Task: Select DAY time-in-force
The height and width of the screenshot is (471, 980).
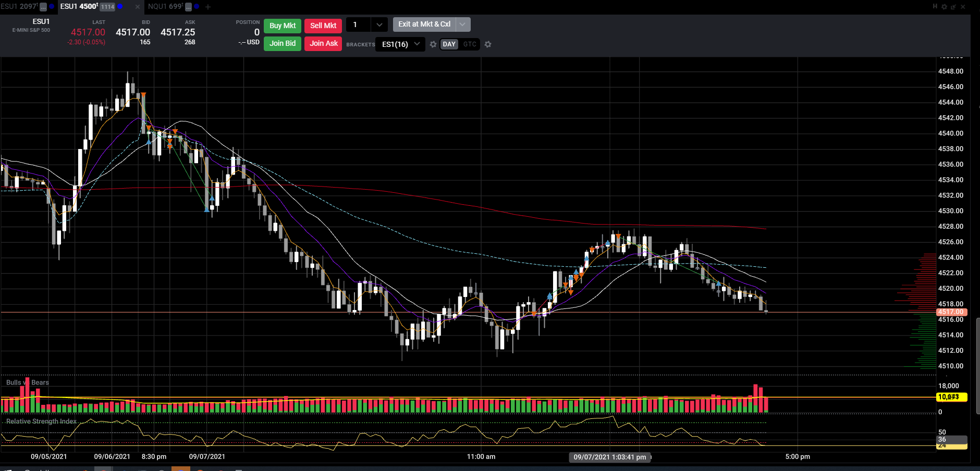Action: [x=449, y=44]
